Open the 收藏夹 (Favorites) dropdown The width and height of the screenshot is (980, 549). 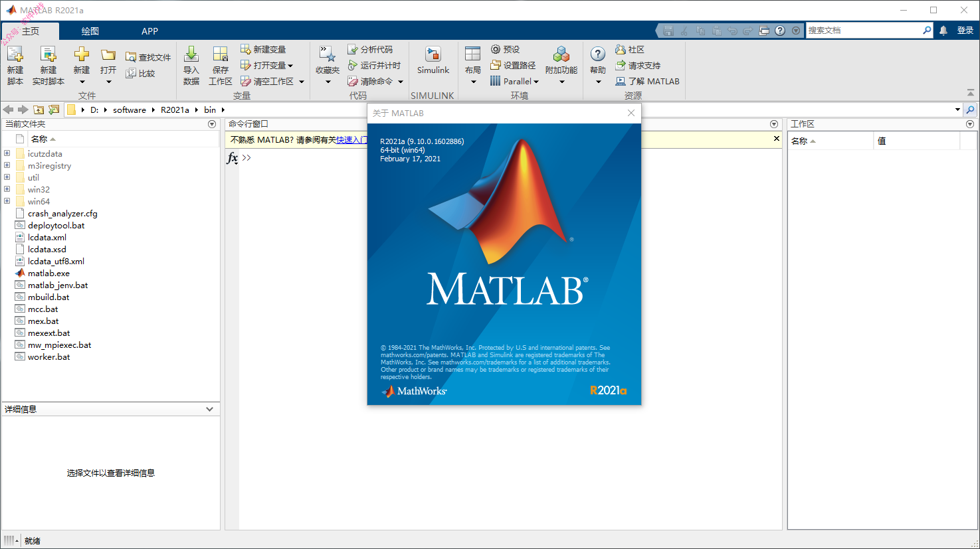[328, 82]
